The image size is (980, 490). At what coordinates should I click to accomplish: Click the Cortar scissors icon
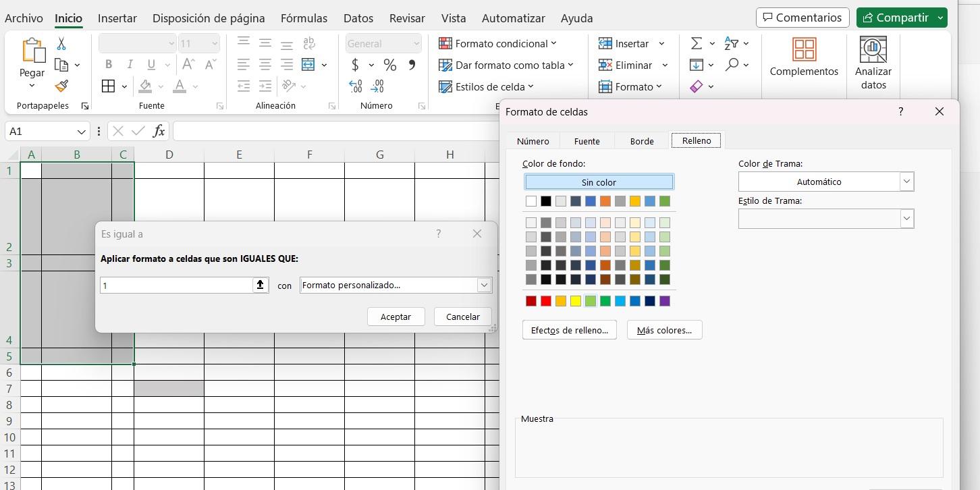[61, 44]
